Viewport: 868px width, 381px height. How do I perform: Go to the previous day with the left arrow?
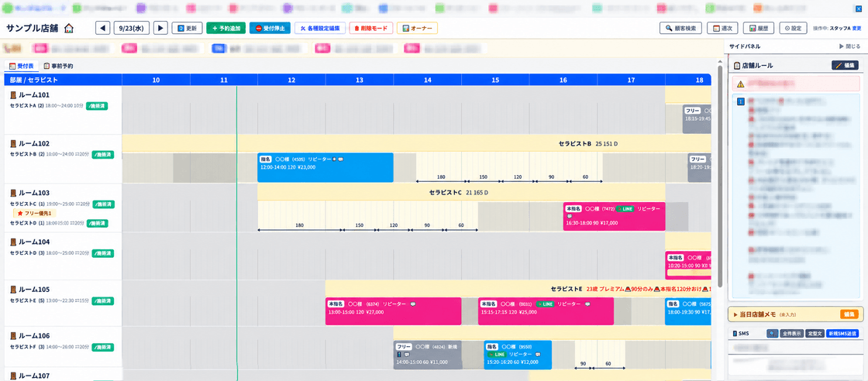tap(102, 28)
